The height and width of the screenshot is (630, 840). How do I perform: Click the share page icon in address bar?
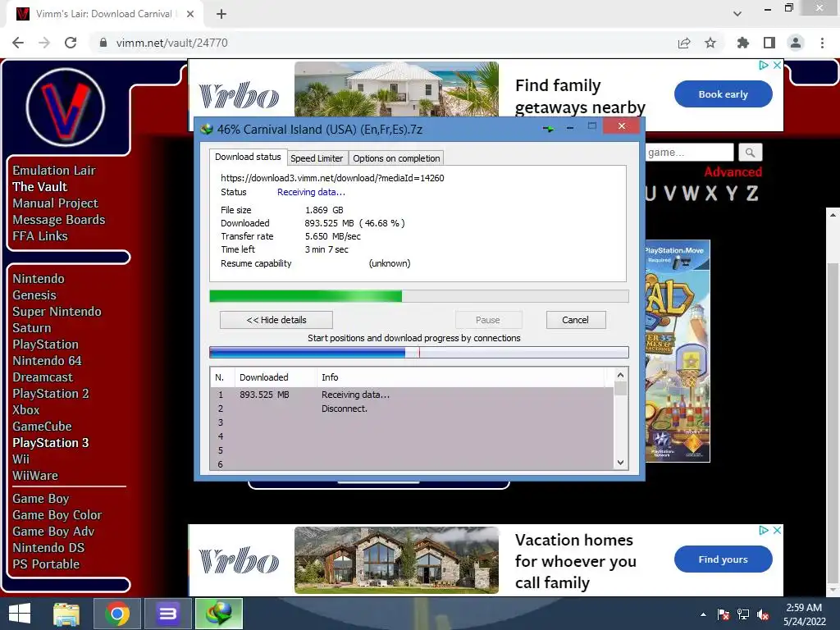click(684, 43)
